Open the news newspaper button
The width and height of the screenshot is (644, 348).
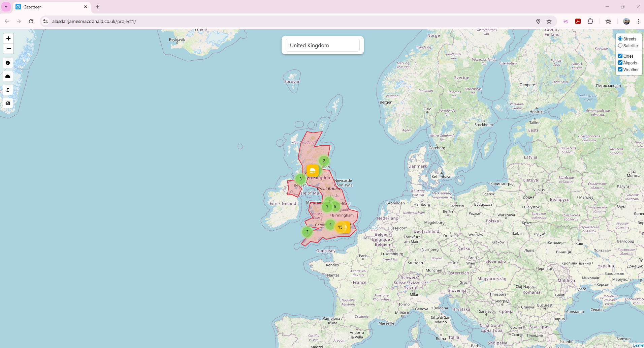(x=8, y=104)
